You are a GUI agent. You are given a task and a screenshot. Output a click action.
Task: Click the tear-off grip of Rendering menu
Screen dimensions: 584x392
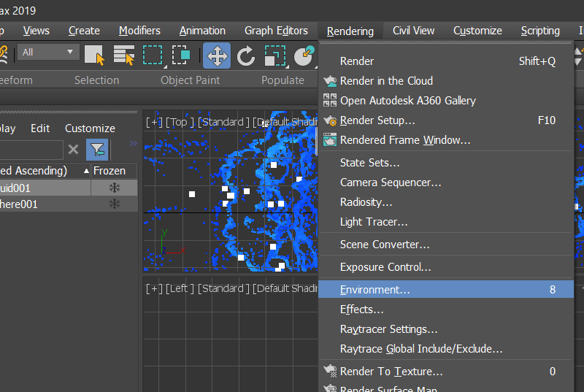pos(446,43)
